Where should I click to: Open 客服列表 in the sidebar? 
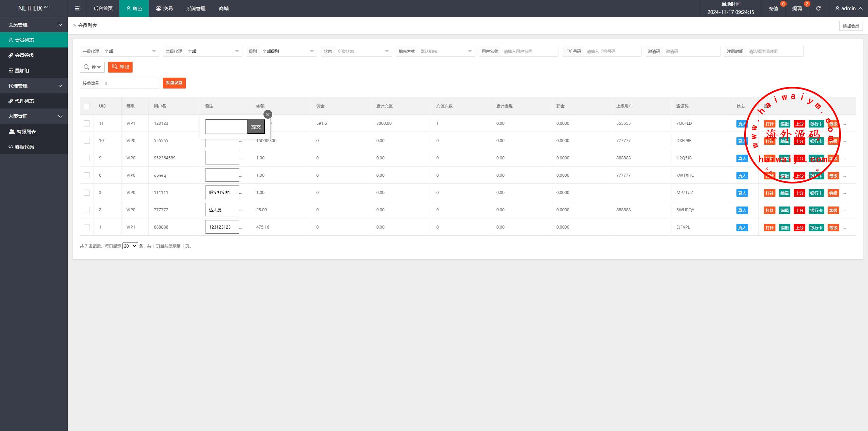26,132
